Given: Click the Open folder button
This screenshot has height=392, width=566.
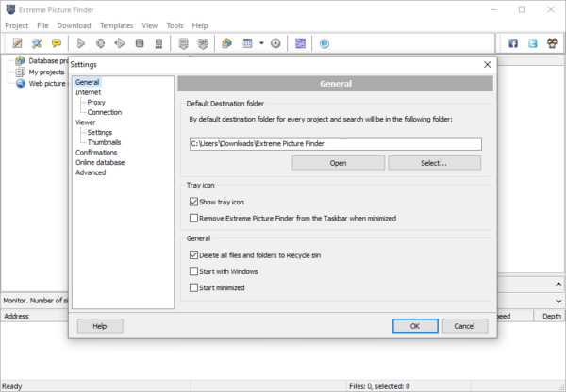Looking at the screenshot, I should click(339, 163).
